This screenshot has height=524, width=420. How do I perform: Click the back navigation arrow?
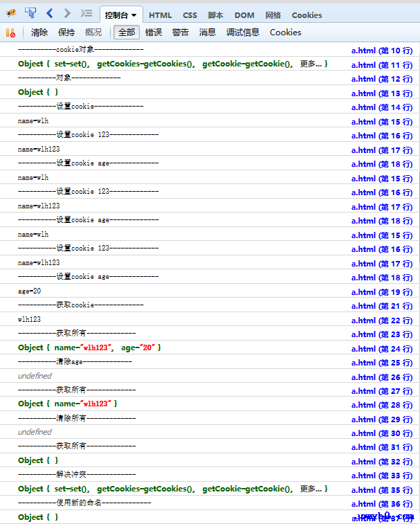point(50,13)
